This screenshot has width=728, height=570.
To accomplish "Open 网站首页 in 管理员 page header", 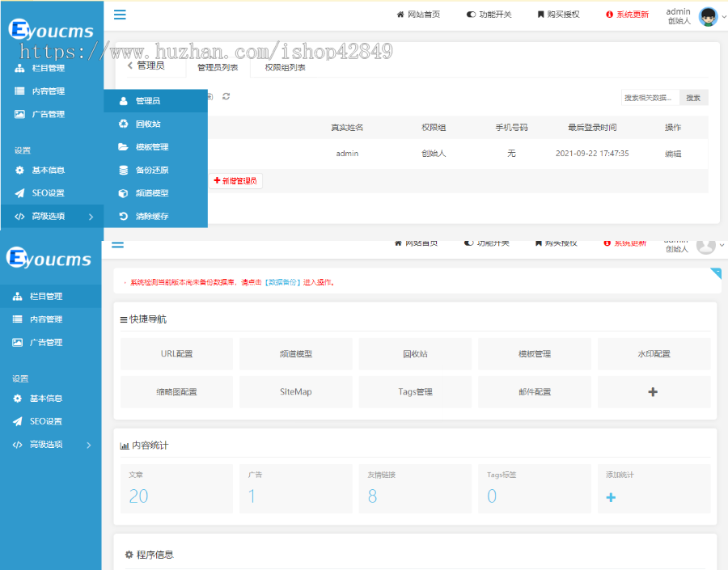I will pyautogui.click(x=418, y=15).
